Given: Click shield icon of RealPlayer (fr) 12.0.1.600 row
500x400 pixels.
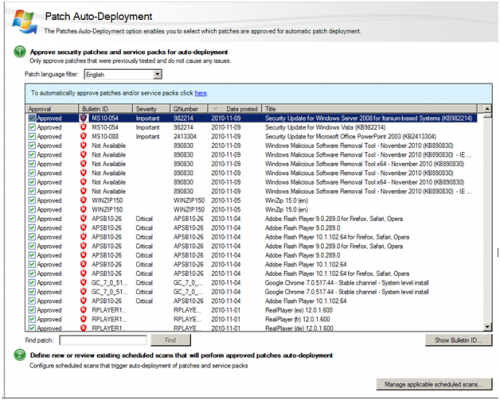Looking at the screenshot, I should [x=83, y=319].
